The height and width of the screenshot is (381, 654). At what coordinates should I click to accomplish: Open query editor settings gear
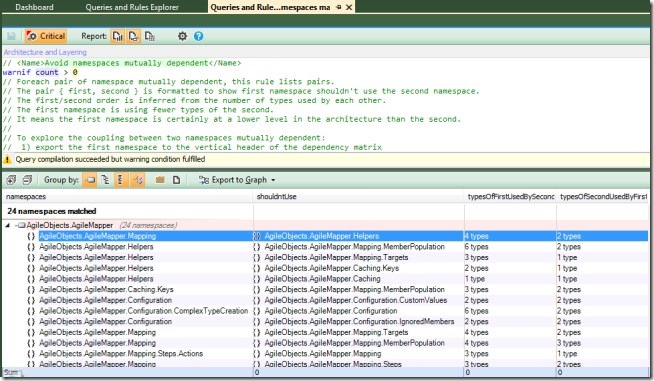coord(182,36)
